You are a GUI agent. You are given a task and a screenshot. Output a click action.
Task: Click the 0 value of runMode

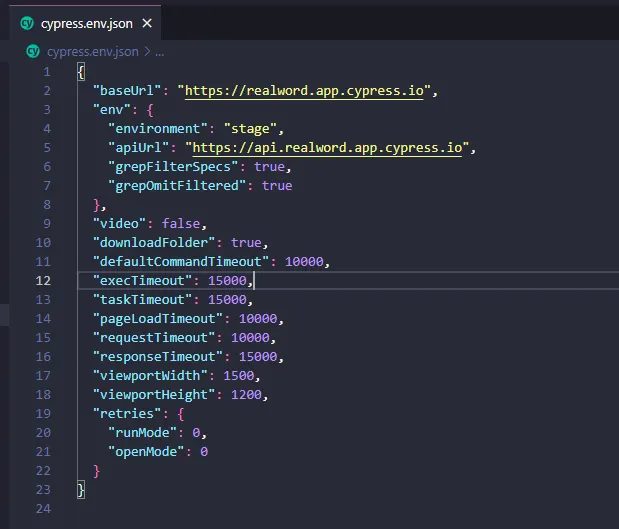pos(196,433)
